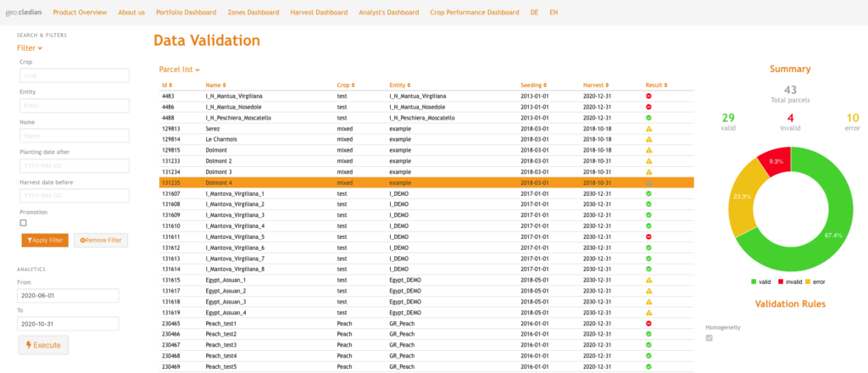Sort table by Seeding column
Image resolution: width=868 pixels, height=373 pixels.
coord(532,86)
